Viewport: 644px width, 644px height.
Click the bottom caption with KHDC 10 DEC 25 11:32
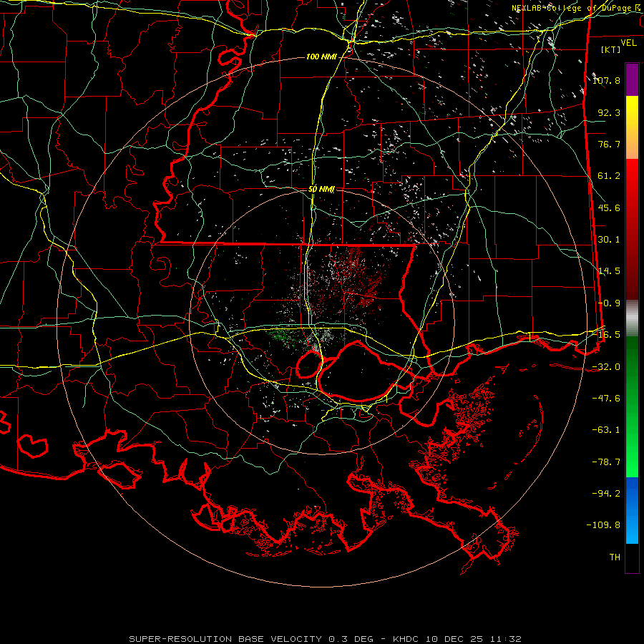[x=326, y=639]
